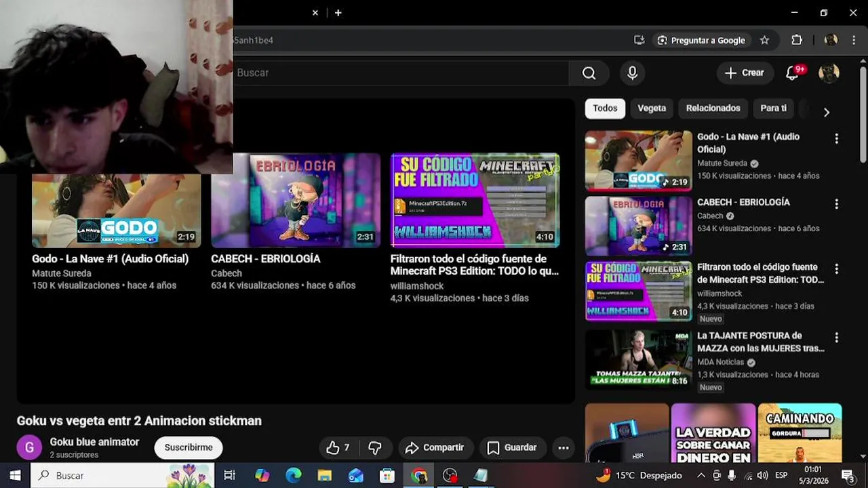Start voice search with microphone icon
Screen dimensions: 868x488
632,73
